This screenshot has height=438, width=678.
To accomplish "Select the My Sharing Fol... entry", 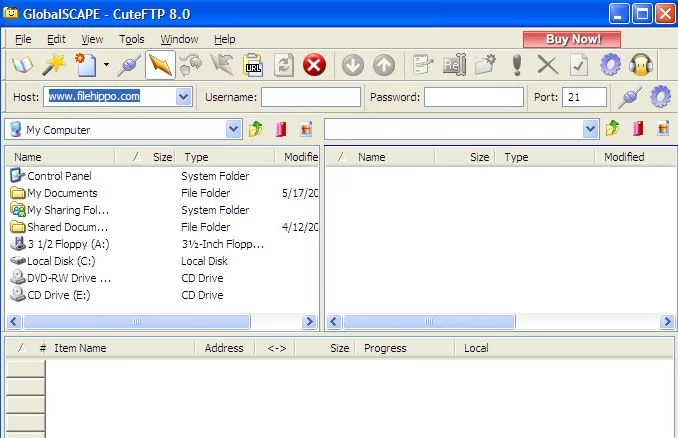I will [x=59, y=210].
